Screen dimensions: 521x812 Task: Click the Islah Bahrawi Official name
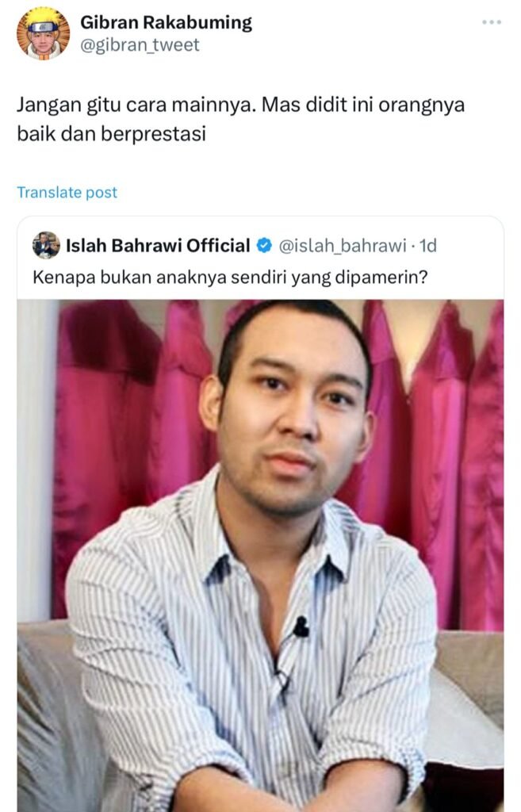158,246
